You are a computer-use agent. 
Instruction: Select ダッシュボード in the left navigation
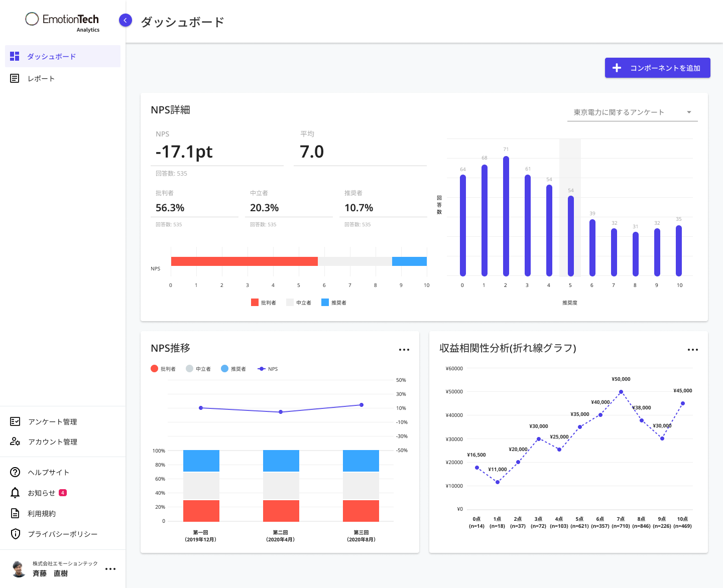pos(51,56)
